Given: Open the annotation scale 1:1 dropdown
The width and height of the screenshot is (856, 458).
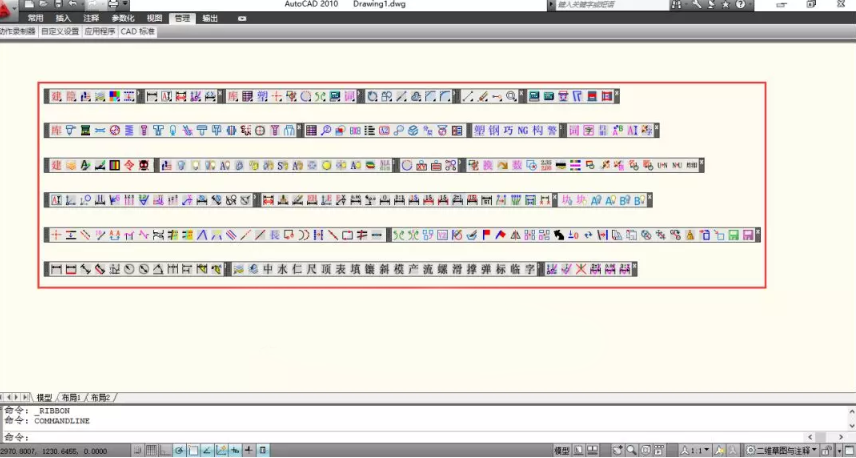Looking at the screenshot, I should tap(697, 450).
